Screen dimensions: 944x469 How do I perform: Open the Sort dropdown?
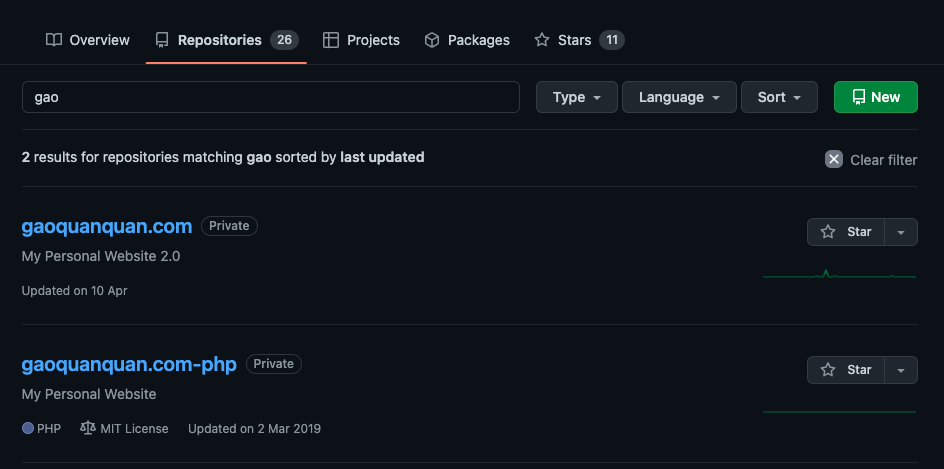point(779,97)
